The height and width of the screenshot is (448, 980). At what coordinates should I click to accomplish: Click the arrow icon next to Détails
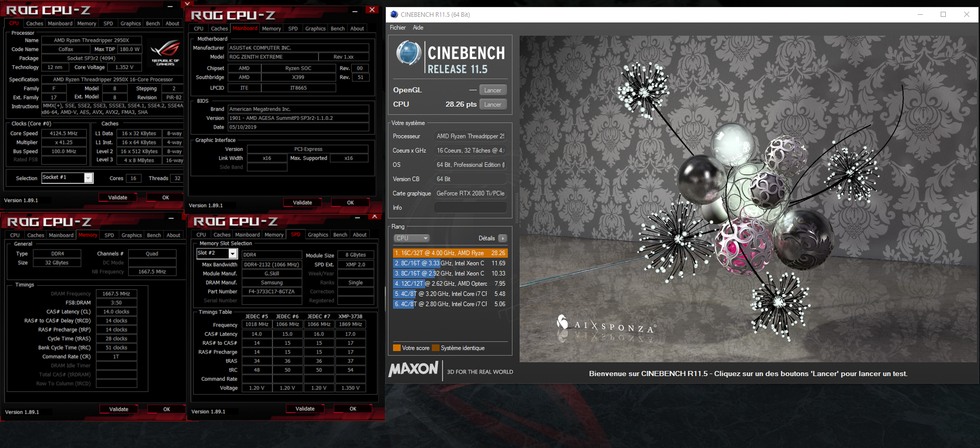503,238
